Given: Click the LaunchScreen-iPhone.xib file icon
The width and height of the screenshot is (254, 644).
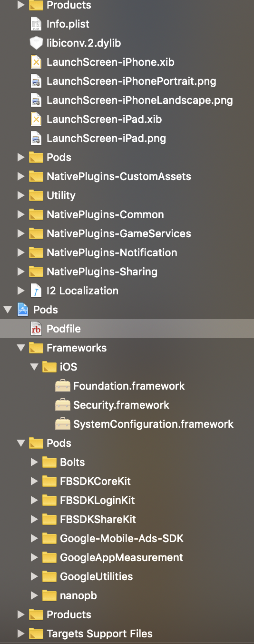Looking at the screenshot, I should pyautogui.click(x=36, y=62).
